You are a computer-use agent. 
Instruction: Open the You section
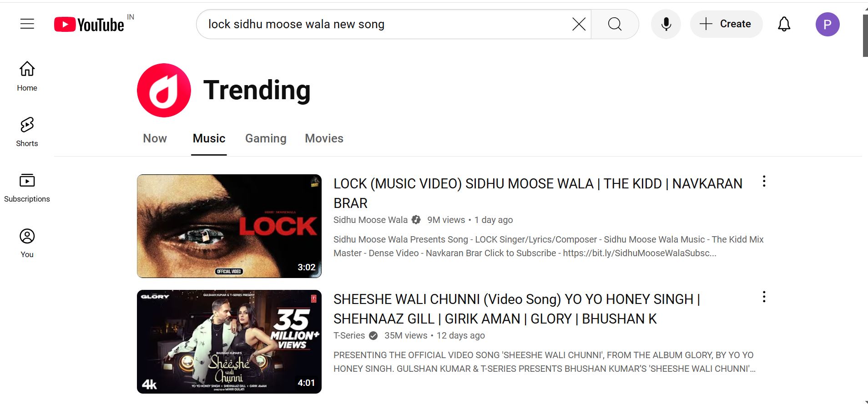(x=27, y=243)
